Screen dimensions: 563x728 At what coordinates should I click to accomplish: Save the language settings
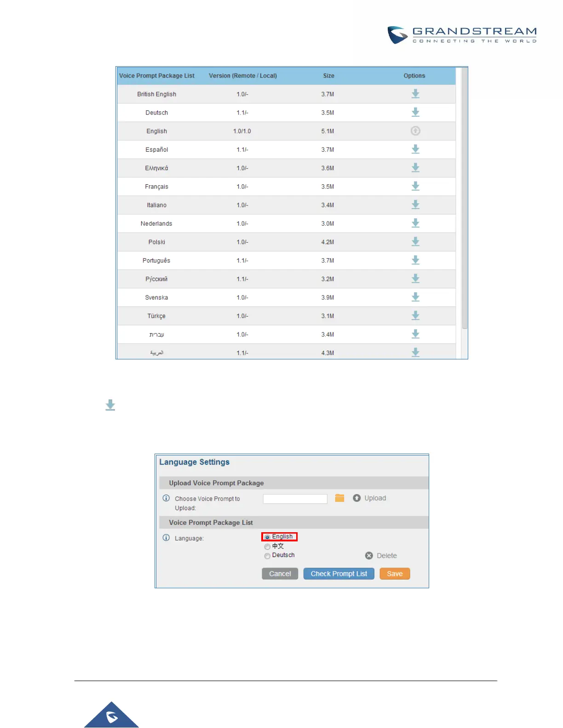point(395,574)
